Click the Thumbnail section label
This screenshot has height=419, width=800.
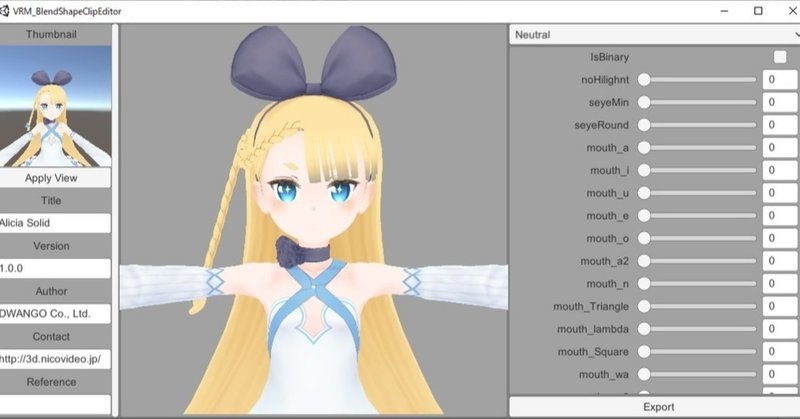(x=51, y=34)
